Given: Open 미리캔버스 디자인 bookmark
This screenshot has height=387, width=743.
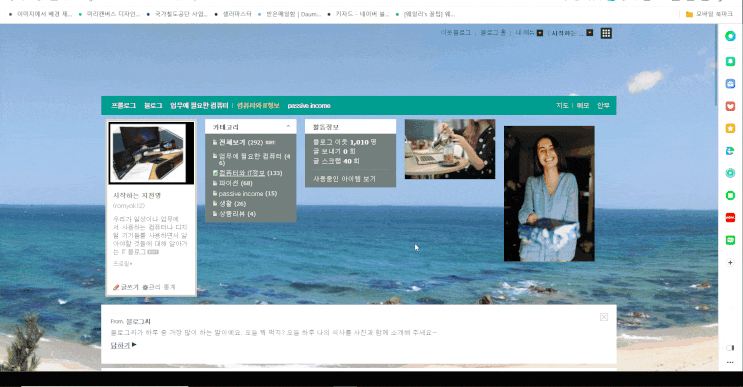Looking at the screenshot, I should pos(110,14).
